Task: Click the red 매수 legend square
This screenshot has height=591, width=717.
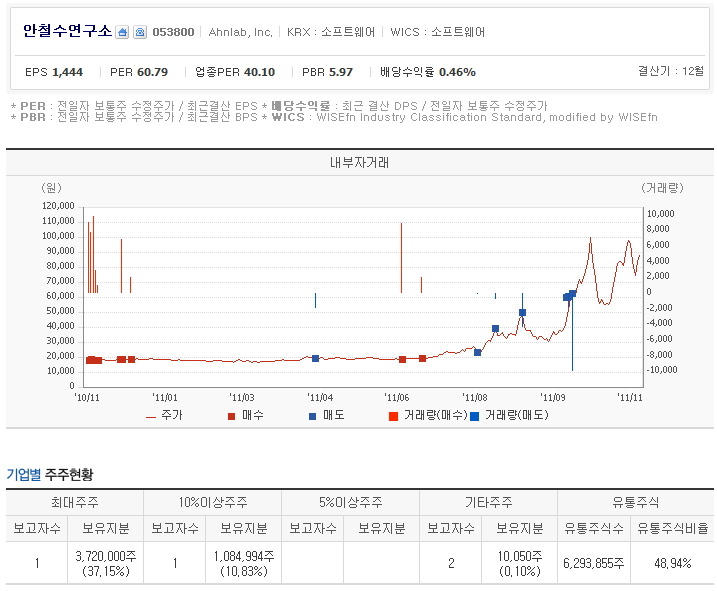Action: click(232, 415)
